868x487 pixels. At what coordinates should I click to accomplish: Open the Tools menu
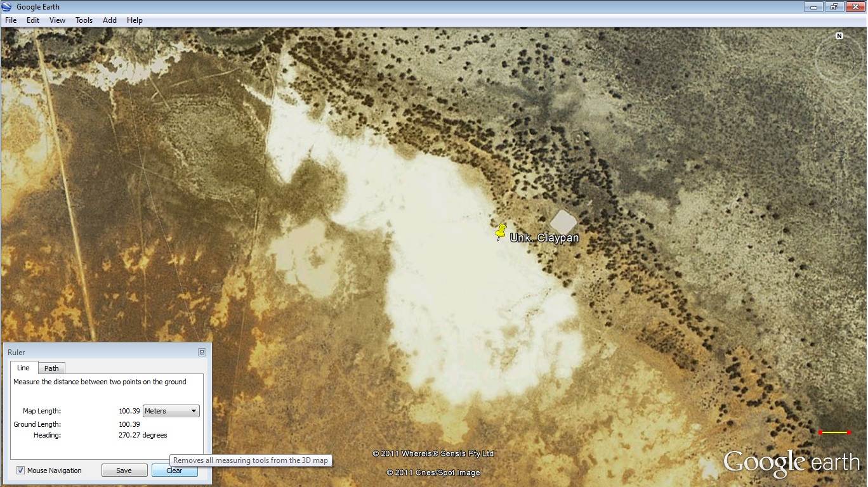84,20
